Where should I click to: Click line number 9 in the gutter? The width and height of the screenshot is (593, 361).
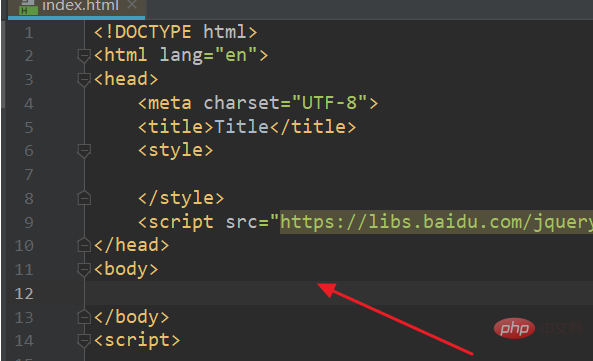click(x=29, y=222)
